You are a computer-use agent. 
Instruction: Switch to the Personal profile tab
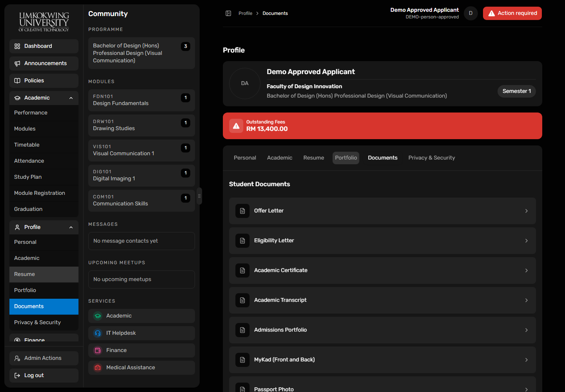pyautogui.click(x=245, y=158)
